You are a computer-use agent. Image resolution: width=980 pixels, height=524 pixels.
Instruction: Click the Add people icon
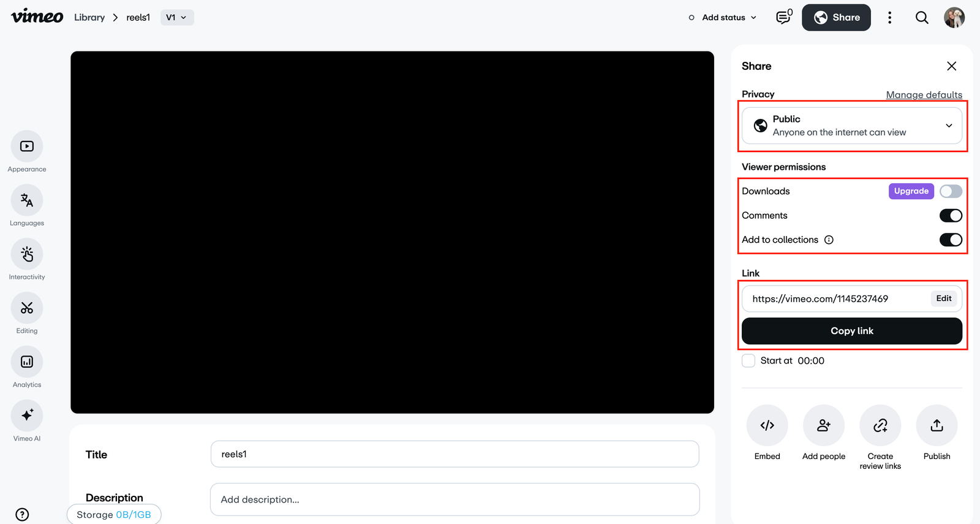coord(824,425)
